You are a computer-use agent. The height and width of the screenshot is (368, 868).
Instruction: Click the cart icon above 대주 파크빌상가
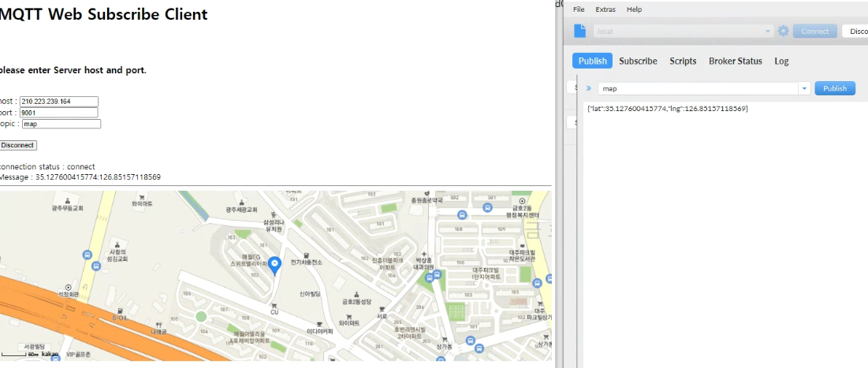pos(540,304)
